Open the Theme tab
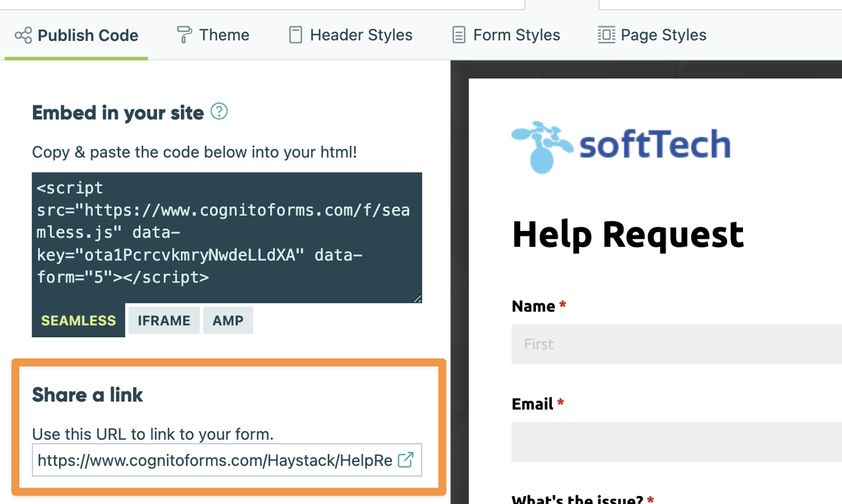Viewport: 842px width, 504px height. [212, 35]
